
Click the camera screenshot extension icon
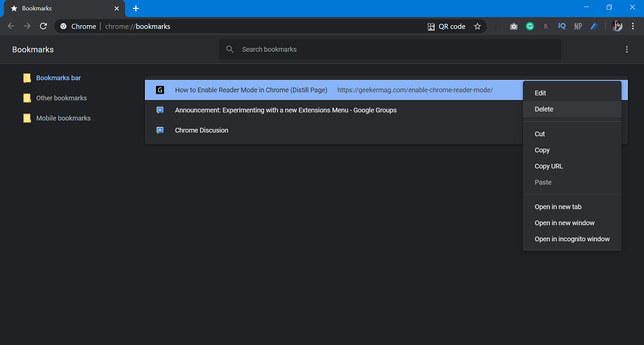(x=514, y=26)
